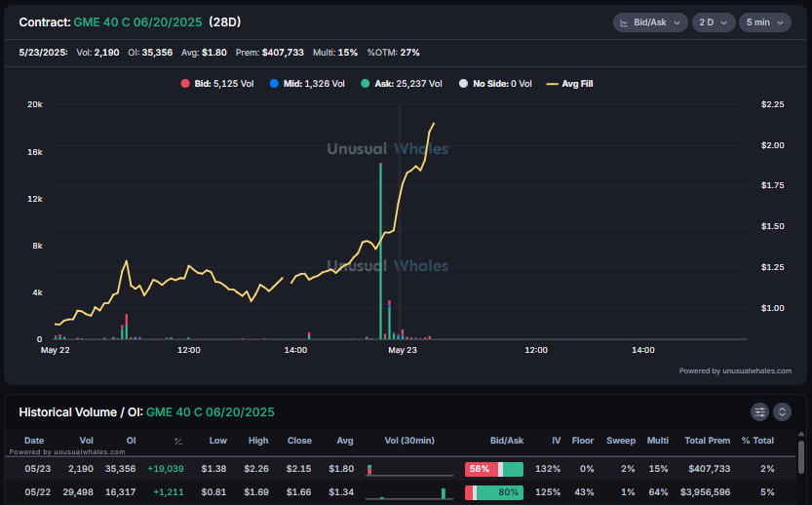812x505 pixels.
Task: Sort table by Total Prem column
Action: 708,441
